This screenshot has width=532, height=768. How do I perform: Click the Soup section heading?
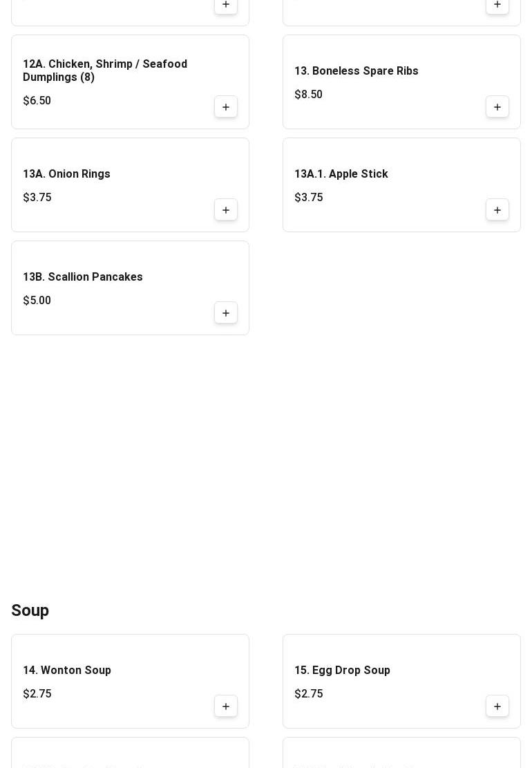point(30,610)
